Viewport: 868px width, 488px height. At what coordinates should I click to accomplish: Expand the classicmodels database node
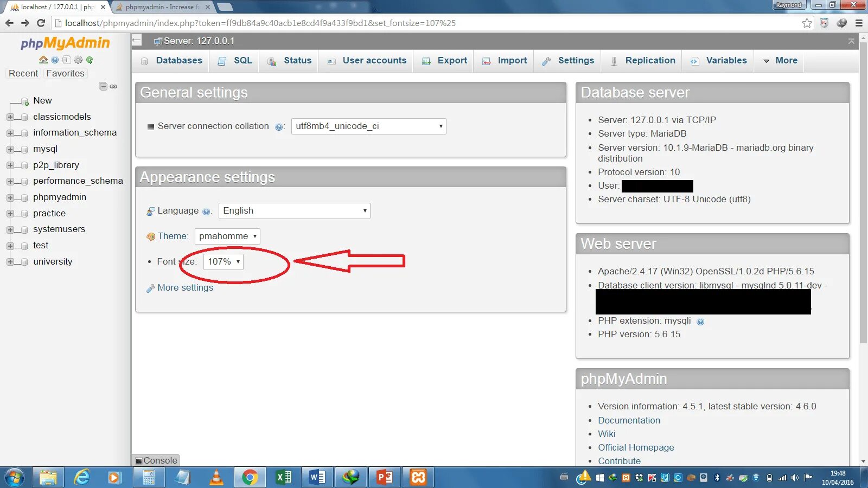(10, 117)
